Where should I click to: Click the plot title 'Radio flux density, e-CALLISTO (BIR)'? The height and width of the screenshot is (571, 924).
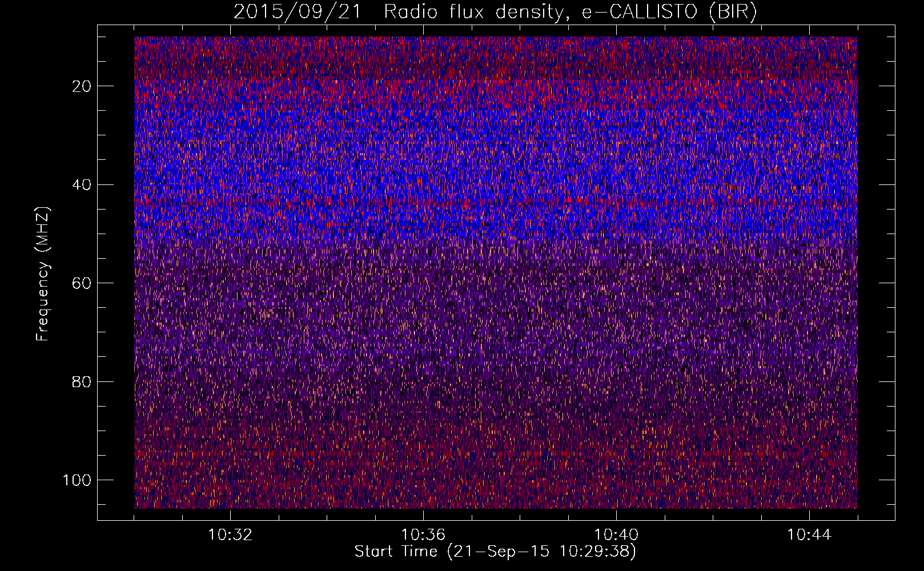(570, 11)
